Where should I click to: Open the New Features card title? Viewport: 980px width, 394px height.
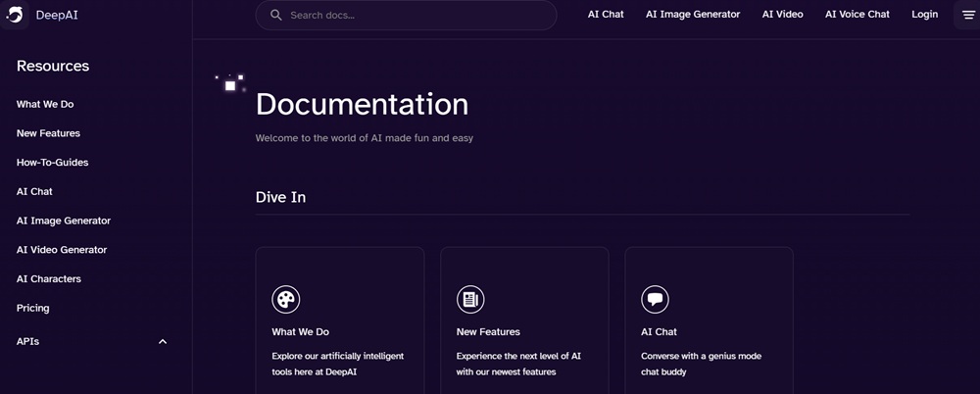(488, 332)
